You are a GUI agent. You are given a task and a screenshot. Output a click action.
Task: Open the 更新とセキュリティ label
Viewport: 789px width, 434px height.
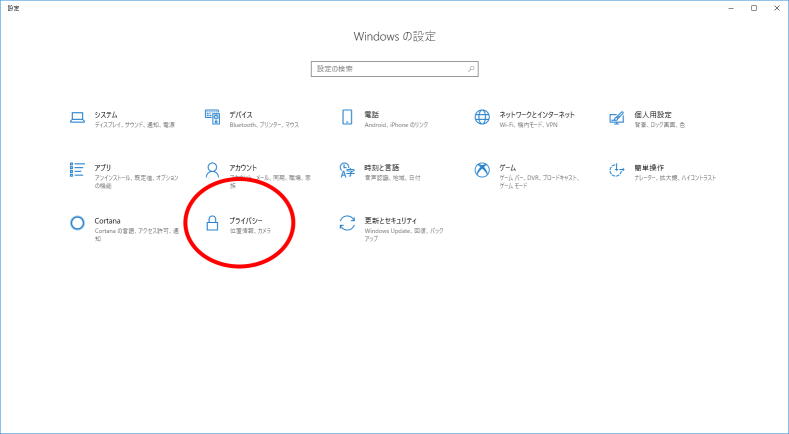click(x=390, y=221)
